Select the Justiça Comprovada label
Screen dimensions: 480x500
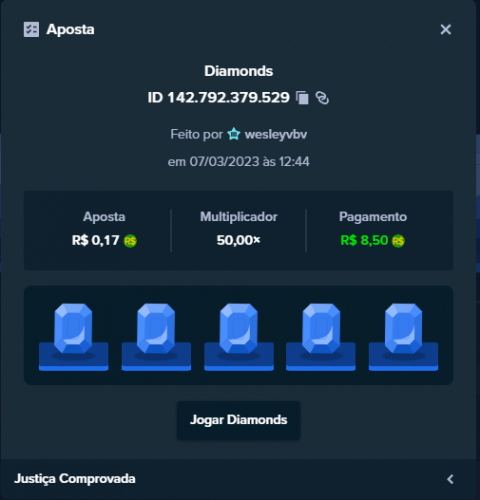(x=75, y=479)
